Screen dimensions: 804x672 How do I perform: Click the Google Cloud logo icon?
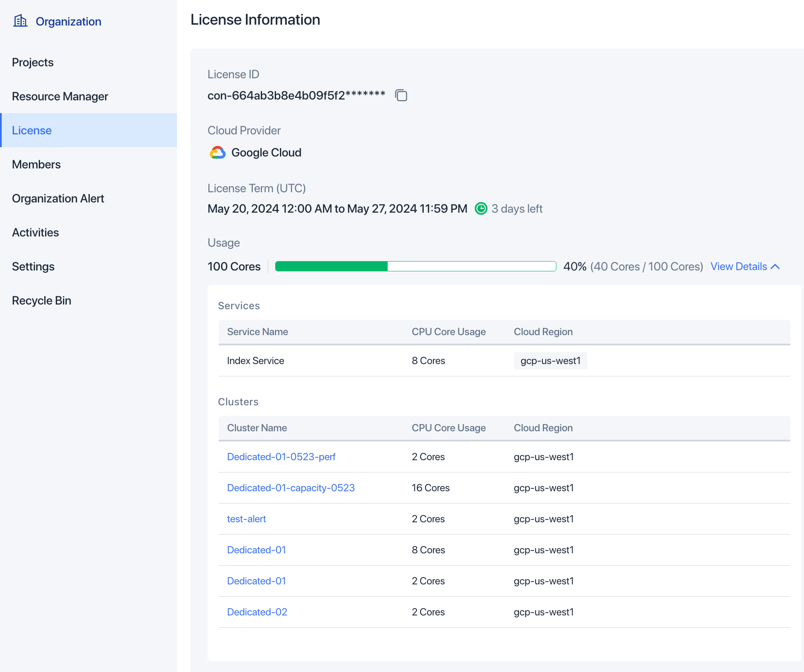tap(218, 153)
